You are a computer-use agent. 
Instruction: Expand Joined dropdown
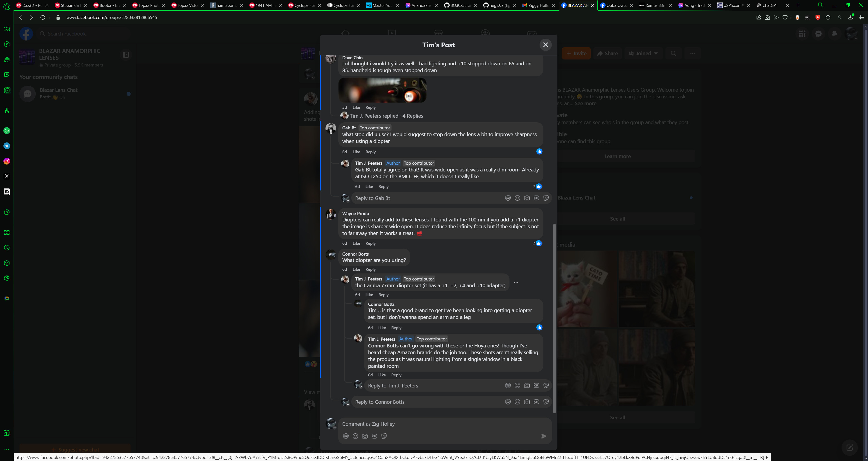643,53
